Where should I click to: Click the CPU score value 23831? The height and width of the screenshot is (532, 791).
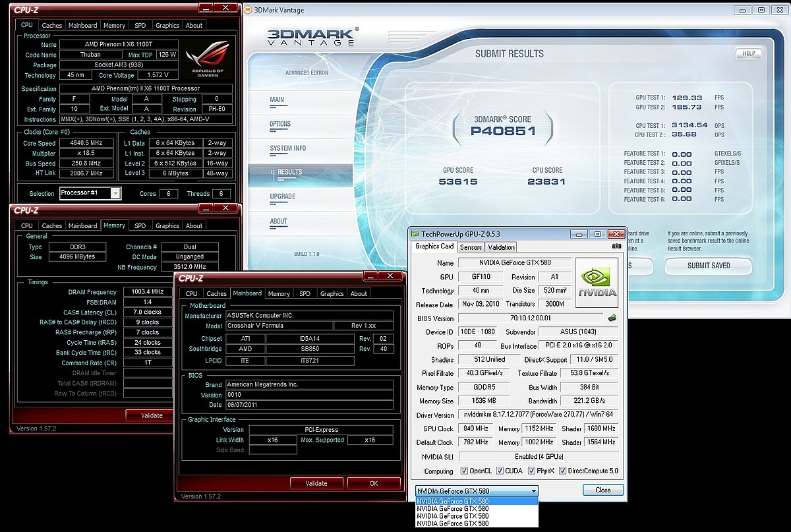[547, 182]
